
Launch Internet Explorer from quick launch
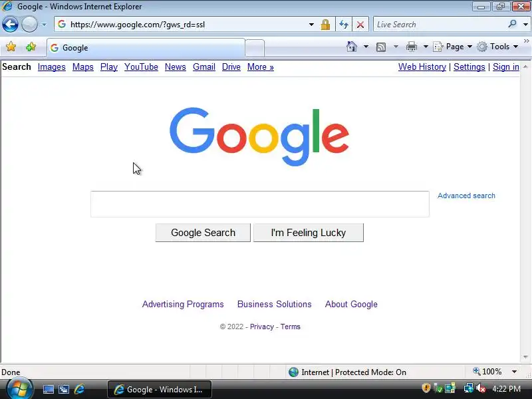[79, 389]
